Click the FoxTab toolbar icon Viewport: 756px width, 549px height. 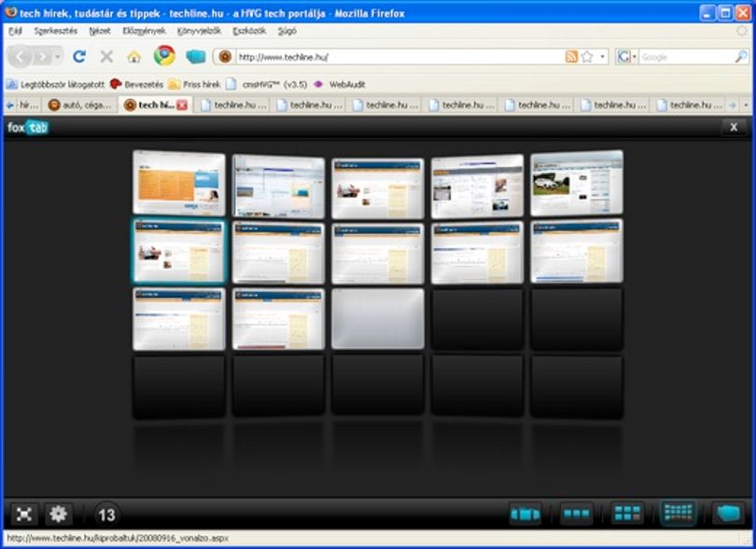click(195, 57)
